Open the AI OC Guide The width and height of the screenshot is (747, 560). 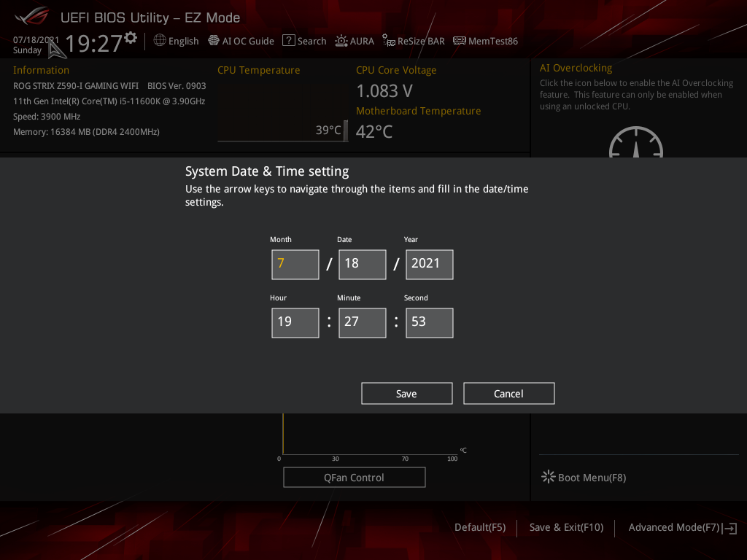pos(241,41)
